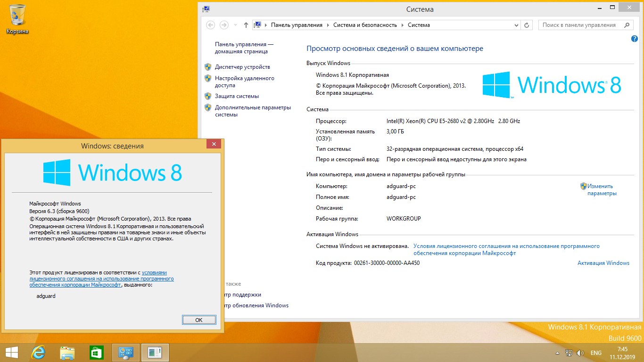The height and width of the screenshot is (362, 644).
Task: Launch Internet Explorer from taskbar
Action: [x=38, y=352]
